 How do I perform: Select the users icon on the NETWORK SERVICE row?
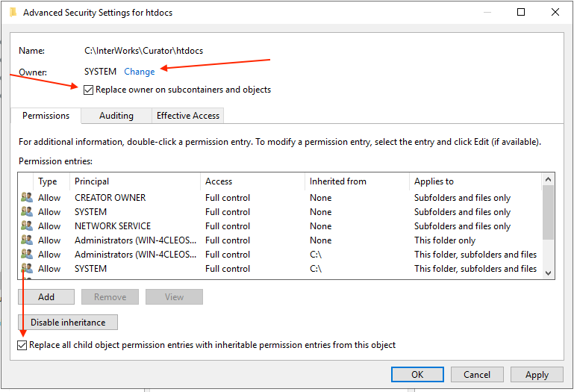pos(27,226)
